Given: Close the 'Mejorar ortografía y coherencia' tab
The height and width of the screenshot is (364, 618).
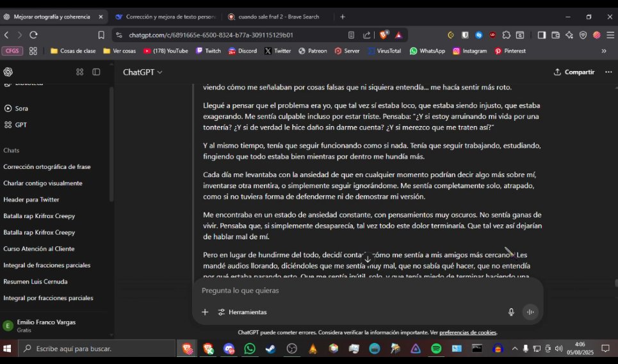Looking at the screenshot, I should click(x=101, y=17).
